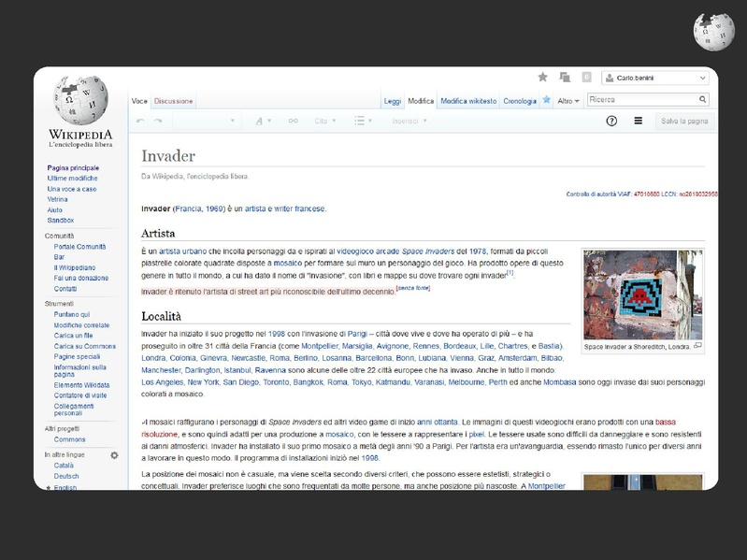Click the artista urbano link

[183, 251]
